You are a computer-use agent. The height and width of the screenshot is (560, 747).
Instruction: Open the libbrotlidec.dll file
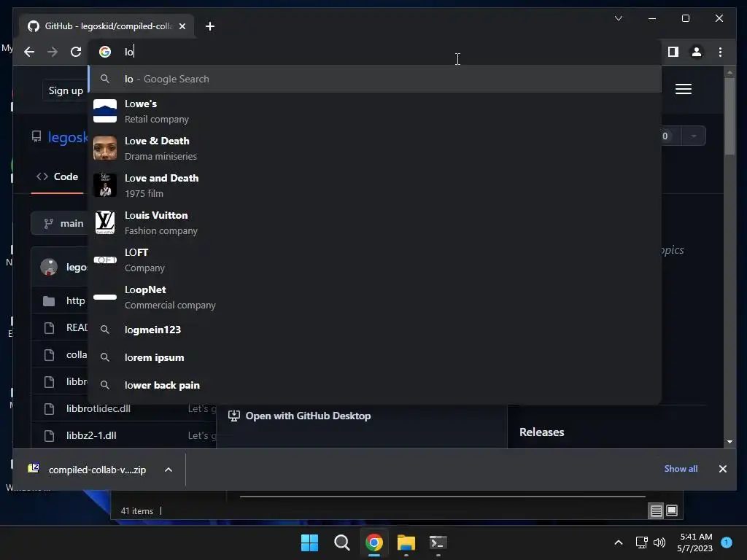tap(98, 408)
